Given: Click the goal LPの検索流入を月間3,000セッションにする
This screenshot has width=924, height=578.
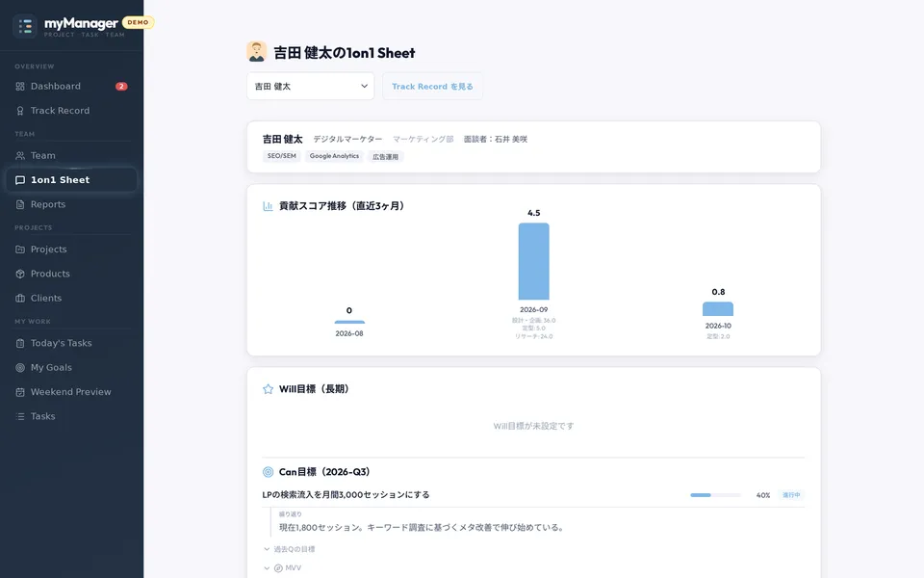Looking at the screenshot, I should coord(346,495).
